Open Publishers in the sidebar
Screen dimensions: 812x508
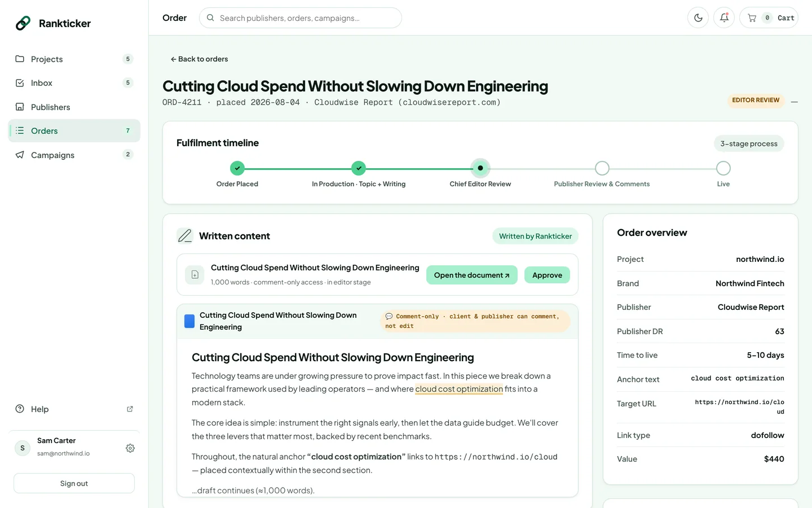(x=74, y=107)
